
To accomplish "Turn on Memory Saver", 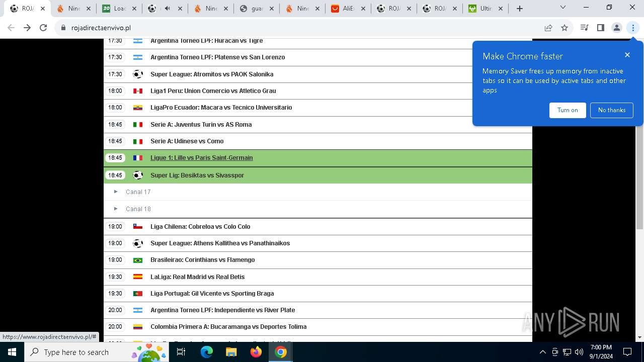I will (x=568, y=110).
